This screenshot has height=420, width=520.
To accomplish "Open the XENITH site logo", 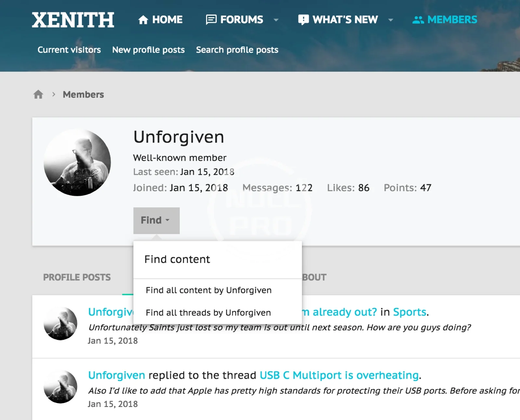I will (73, 20).
